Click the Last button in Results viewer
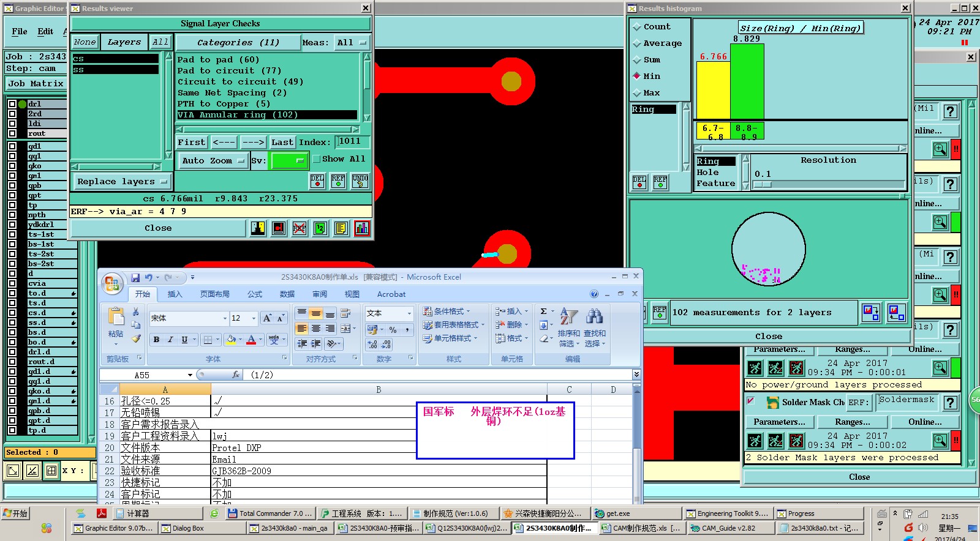Screen dimensions: 980x541 pyautogui.click(x=282, y=143)
